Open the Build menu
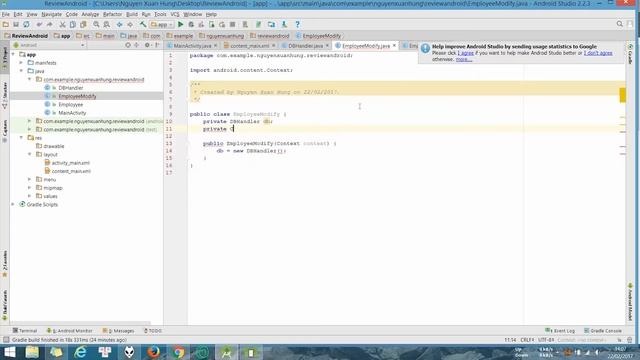The width and height of the screenshot is (640, 360). [x=131, y=14]
